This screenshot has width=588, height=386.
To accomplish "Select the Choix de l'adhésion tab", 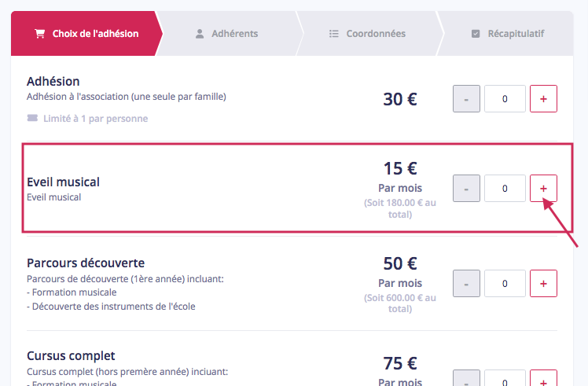I will point(86,33).
